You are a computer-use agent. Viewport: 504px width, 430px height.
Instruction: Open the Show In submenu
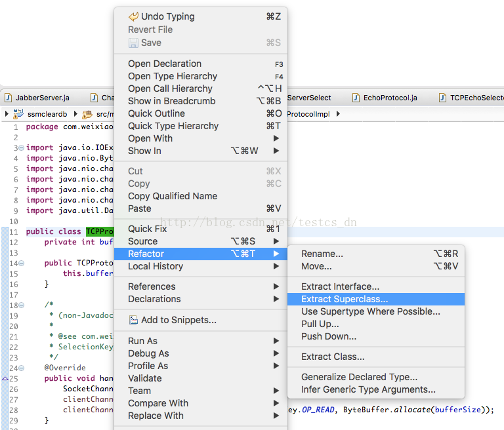coord(201,151)
